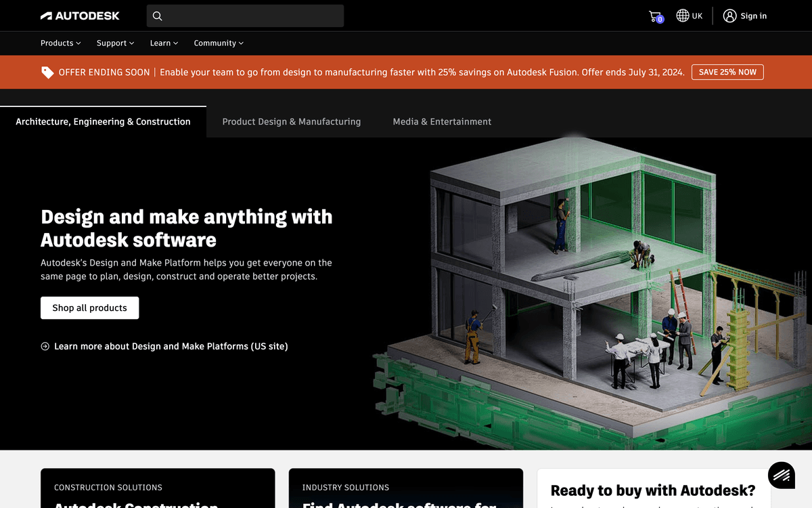Expand the Support dropdown menu
Image resolution: width=812 pixels, height=508 pixels.
point(115,43)
